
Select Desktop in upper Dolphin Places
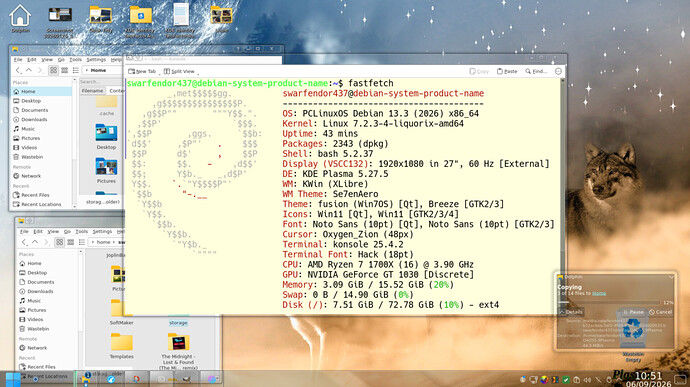(42, 101)
